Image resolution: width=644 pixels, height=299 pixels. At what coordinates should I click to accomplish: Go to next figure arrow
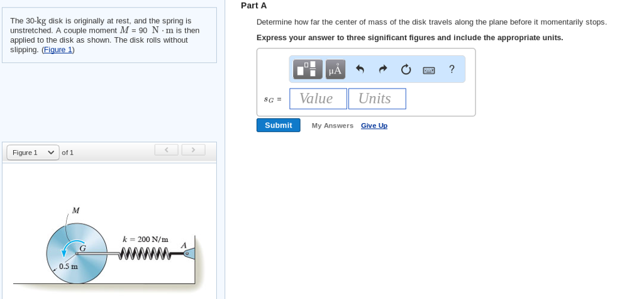pos(193,149)
